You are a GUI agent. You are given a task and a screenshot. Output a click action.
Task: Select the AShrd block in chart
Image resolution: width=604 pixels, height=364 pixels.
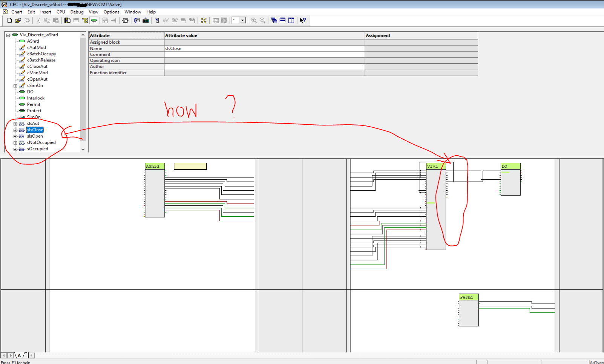(155, 190)
